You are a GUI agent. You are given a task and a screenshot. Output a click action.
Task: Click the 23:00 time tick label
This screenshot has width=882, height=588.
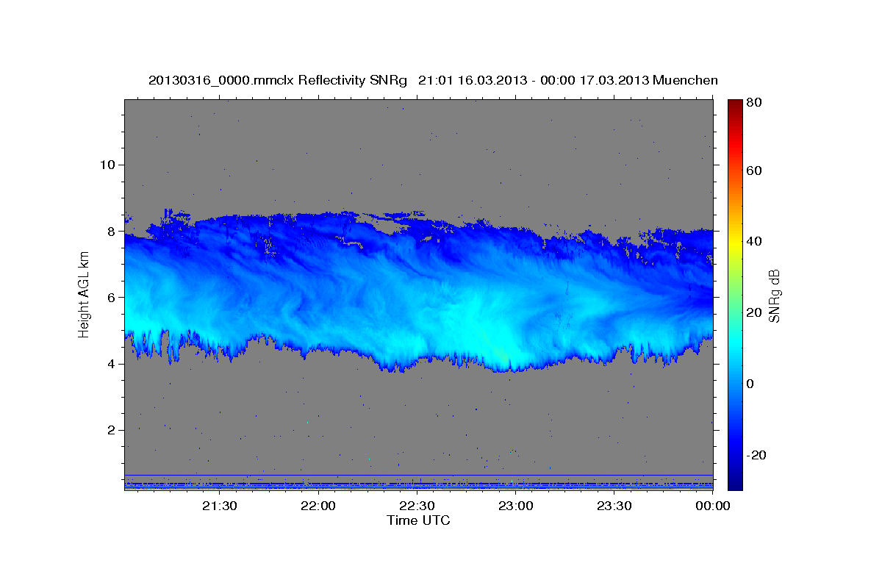point(516,506)
